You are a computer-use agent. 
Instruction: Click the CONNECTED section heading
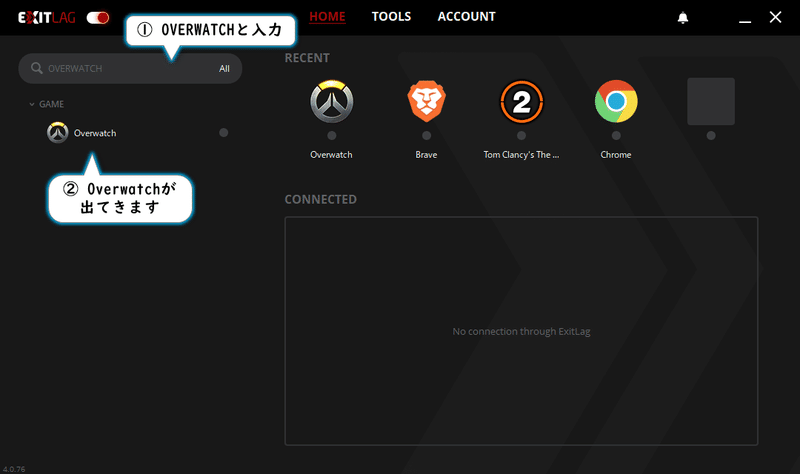[x=320, y=199]
